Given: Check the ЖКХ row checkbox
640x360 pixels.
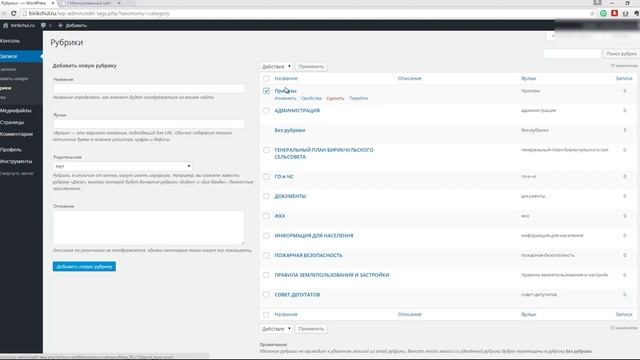Looking at the screenshot, I should 266,216.
